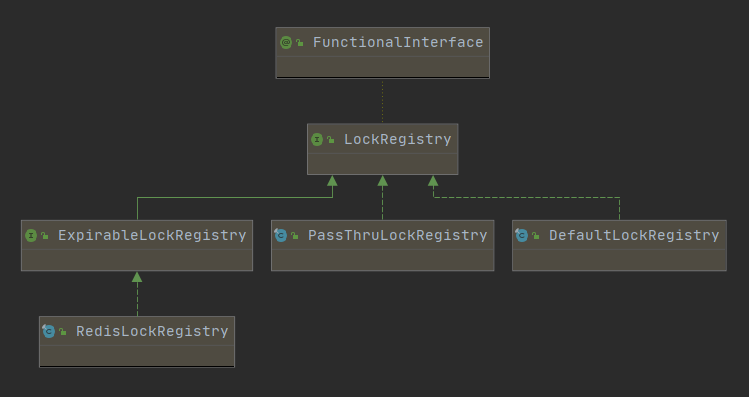Select the DefaultLockRegistry title text
The height and width of the screenshot is (397, 749).
[x=634, y=236]
